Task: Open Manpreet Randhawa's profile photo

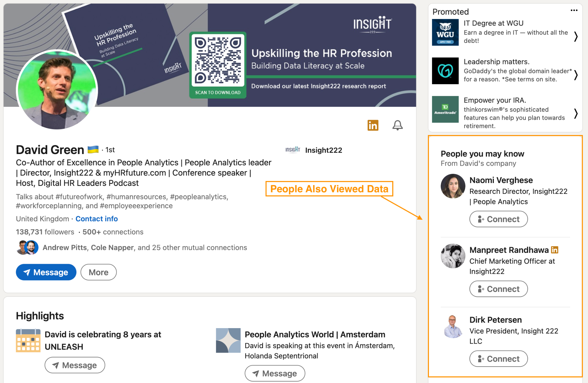Action: pyautogui.click(x=453, y=256)
